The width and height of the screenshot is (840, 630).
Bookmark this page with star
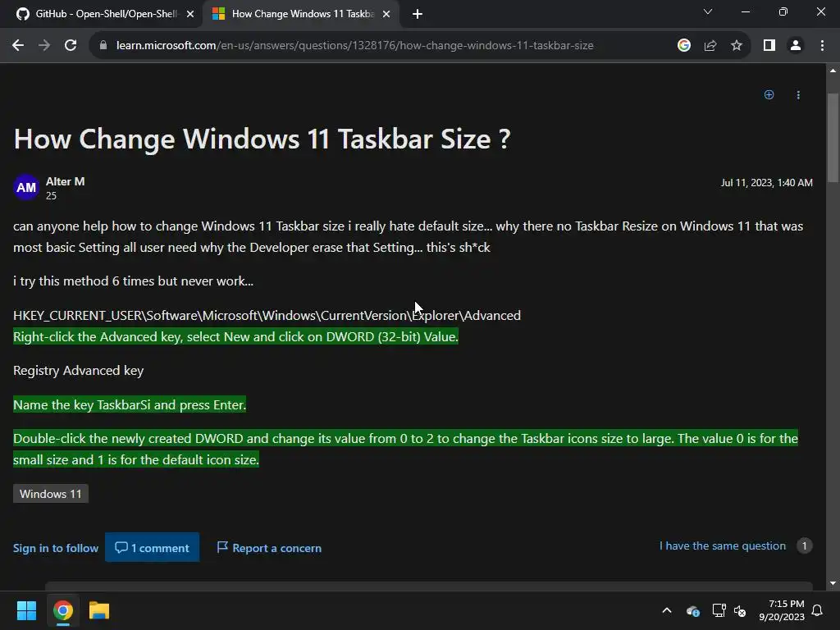(737, 46)
